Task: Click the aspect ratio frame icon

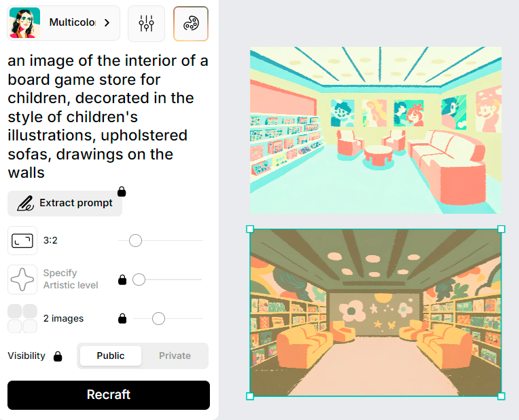Action: coord(22,240)
